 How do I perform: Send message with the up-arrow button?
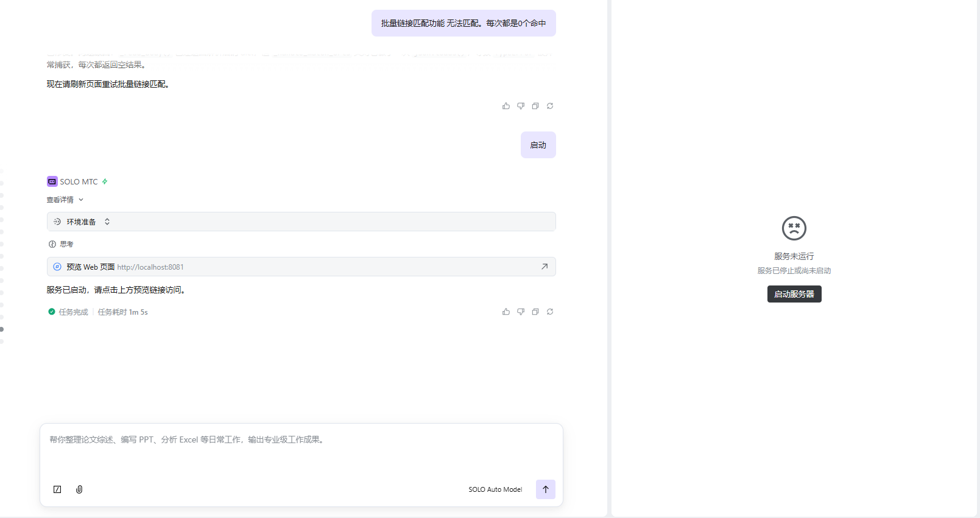(x=545, y=489)
